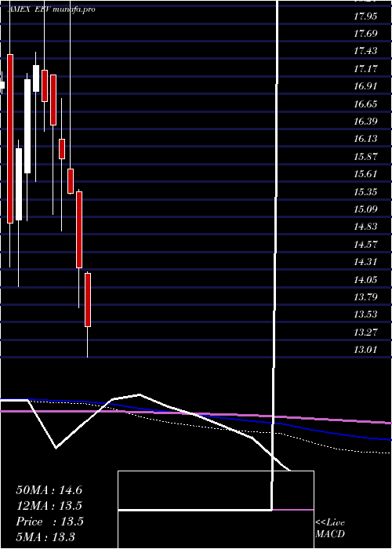Select the small white candlestick at the chart's left edge
This screenshot has width=392, height=549.
(x=2, y=85)
